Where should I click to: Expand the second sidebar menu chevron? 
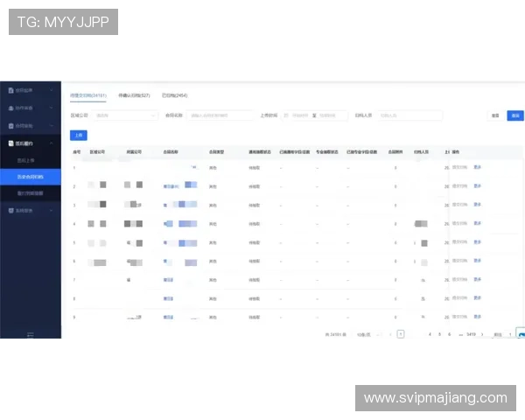(52, 108)
